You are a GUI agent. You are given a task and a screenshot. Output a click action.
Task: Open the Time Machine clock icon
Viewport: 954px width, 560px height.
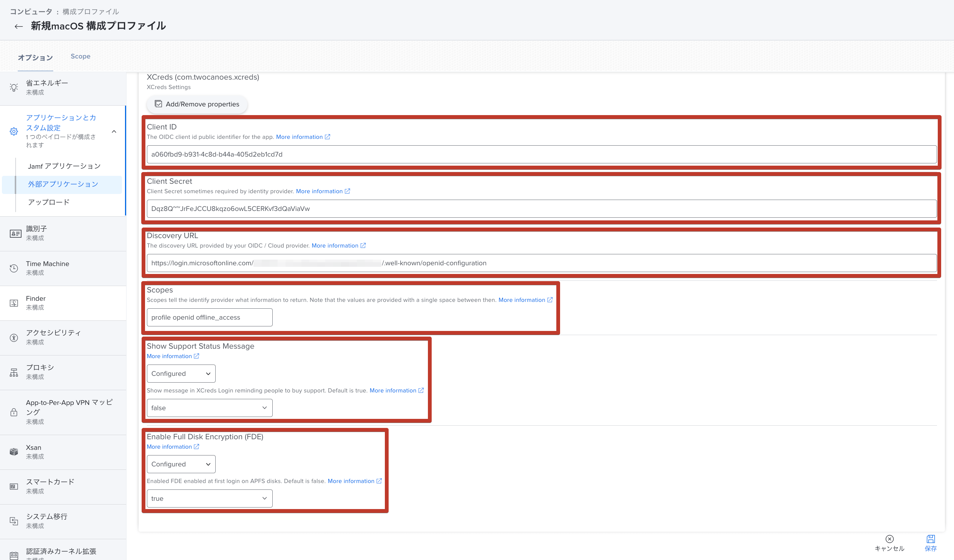(14, 268)
